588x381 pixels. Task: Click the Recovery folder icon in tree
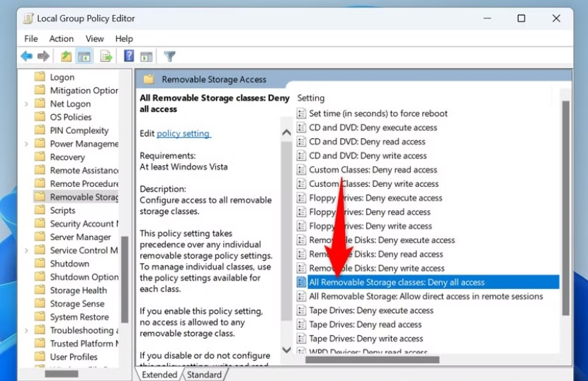[40, 157]
